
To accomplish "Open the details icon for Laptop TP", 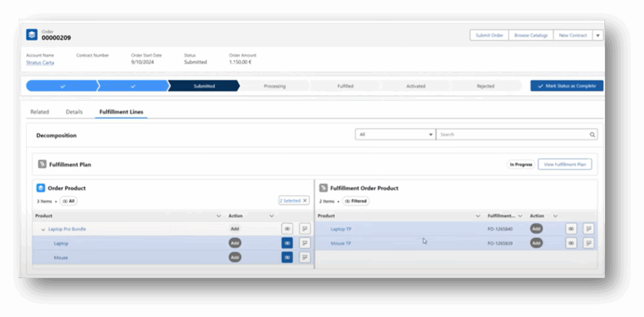I will [589, 228].
